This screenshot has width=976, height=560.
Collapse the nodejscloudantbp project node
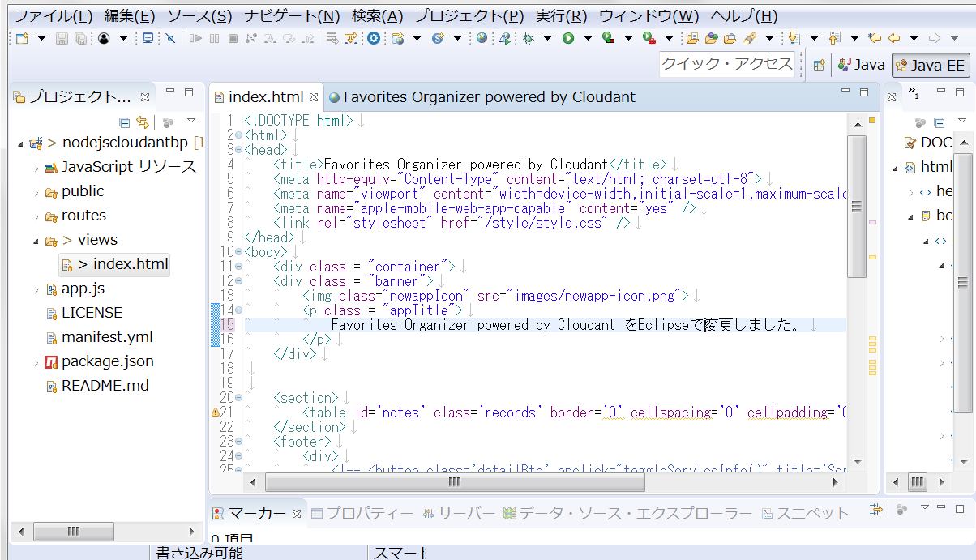[20, 143]
